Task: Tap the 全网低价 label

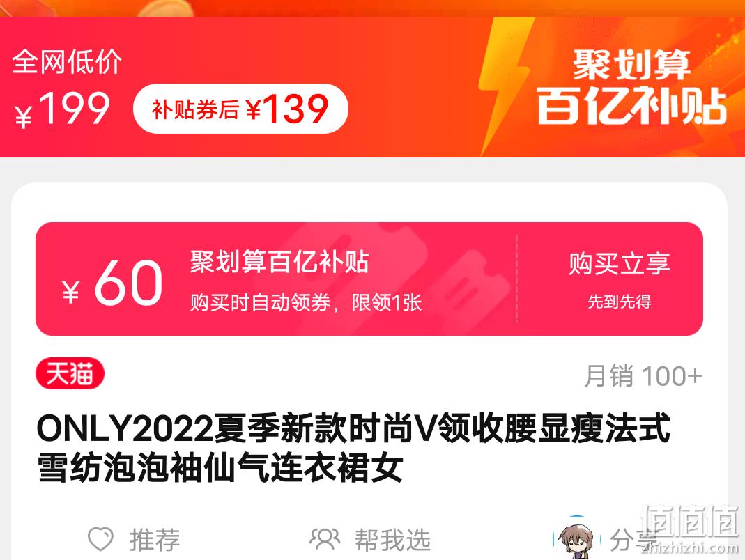Action: [67, 62]
